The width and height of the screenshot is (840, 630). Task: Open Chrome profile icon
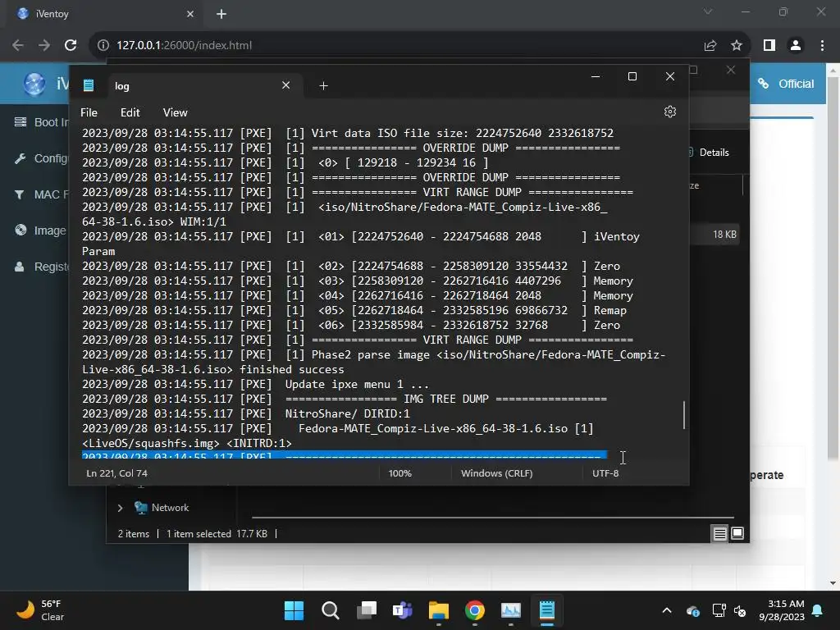796,46
